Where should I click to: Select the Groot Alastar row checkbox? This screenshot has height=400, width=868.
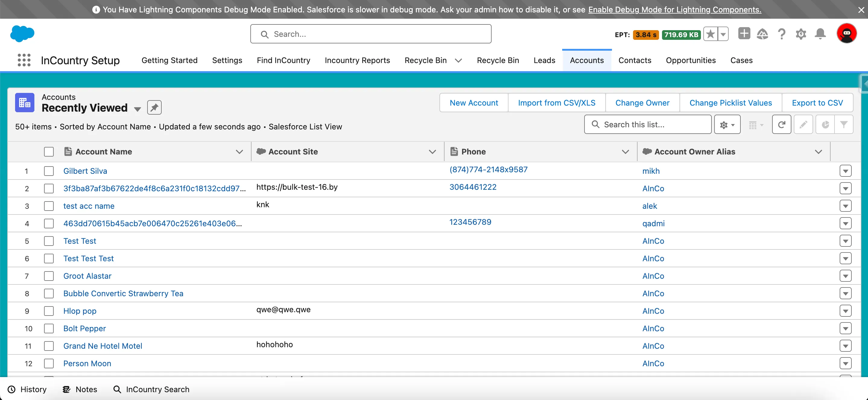49,276
